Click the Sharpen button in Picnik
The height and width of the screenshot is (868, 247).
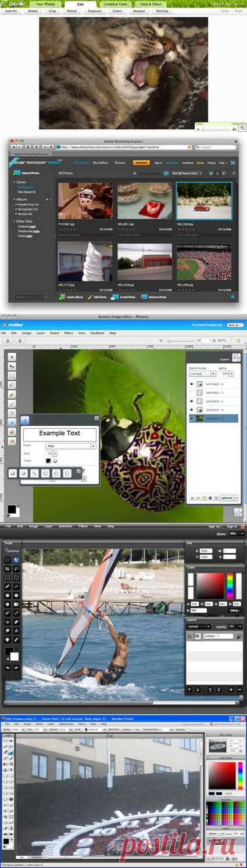[139, 11]
